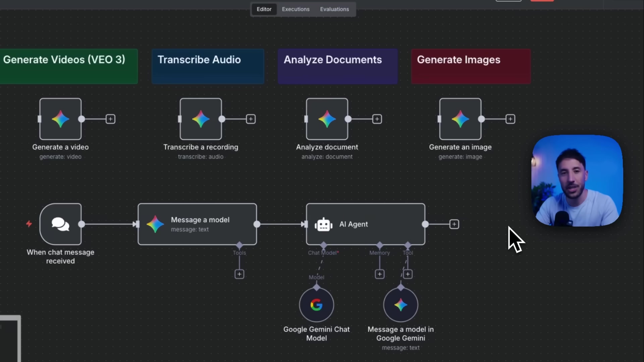
Task: Switch to the Evaluations tab
Action: 334,9
